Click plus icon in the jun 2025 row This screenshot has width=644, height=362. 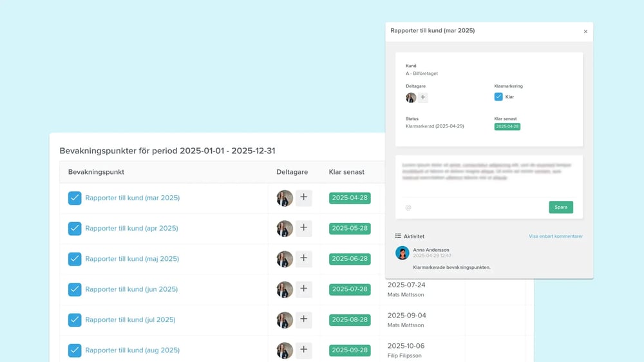click(303, 289)
